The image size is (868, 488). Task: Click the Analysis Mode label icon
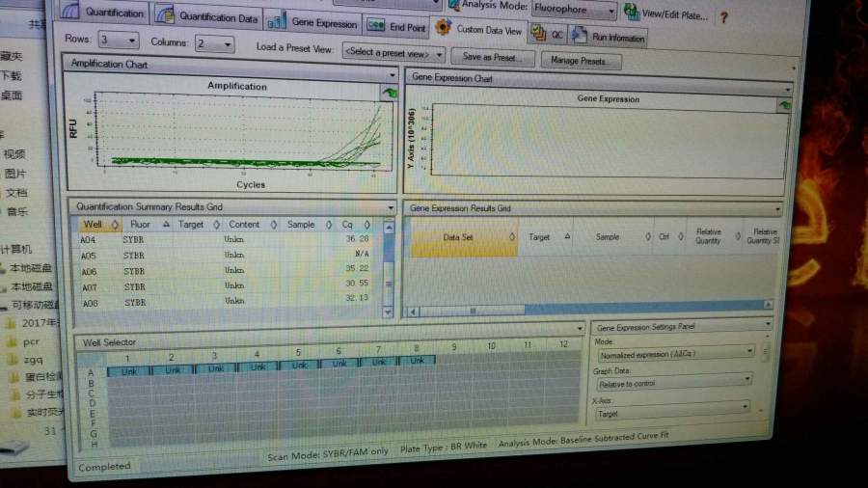coord(453,5)
